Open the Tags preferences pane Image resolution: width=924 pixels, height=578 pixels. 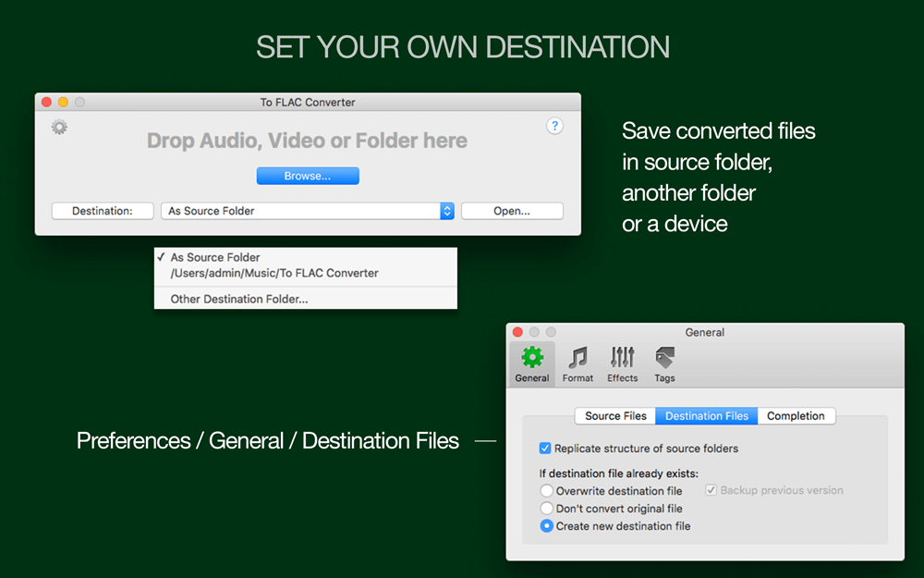(x=664, y=364)
